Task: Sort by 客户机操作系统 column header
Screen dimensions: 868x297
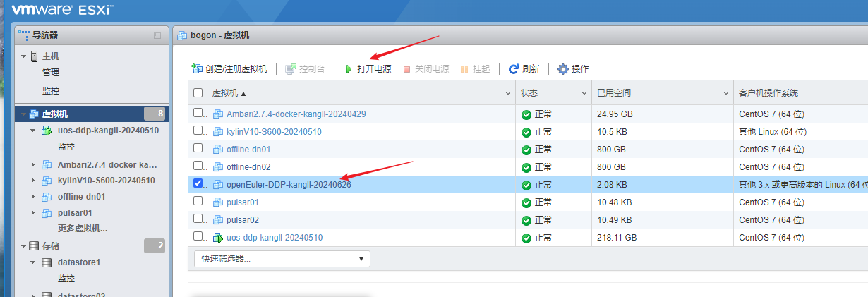Action: (x=768, y=93)
